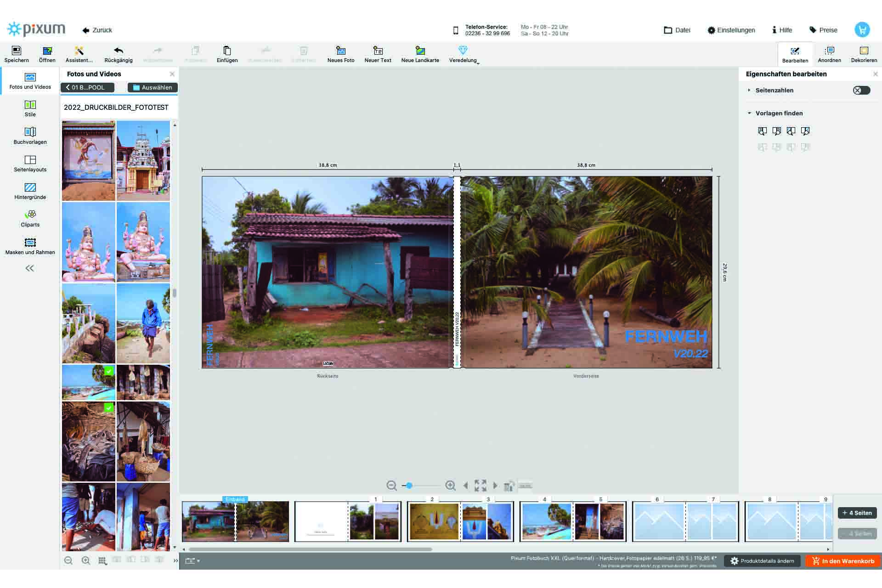
Task: Open the Seitenlayouts sidebar panel
Action: (x=30, y=164)
